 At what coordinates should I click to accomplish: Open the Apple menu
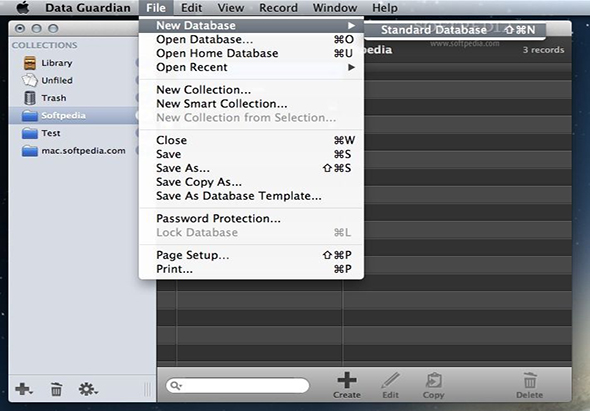pyautogui.click(x=23, y=8)
